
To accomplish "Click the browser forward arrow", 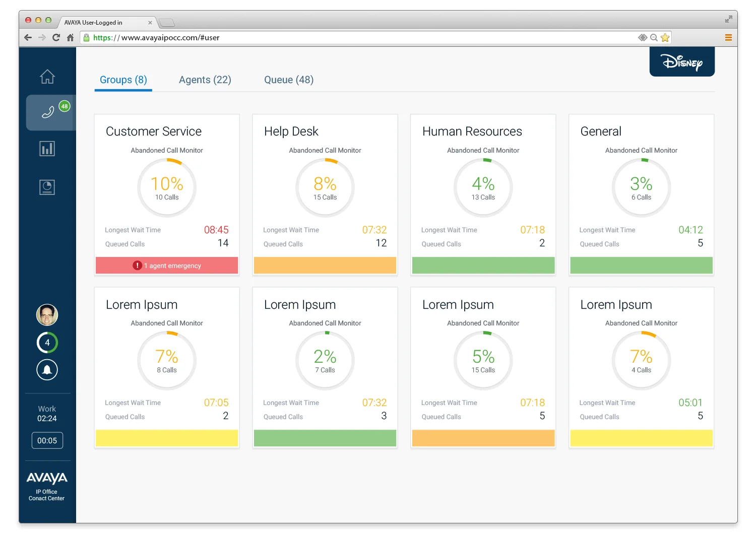I will 42,37.
